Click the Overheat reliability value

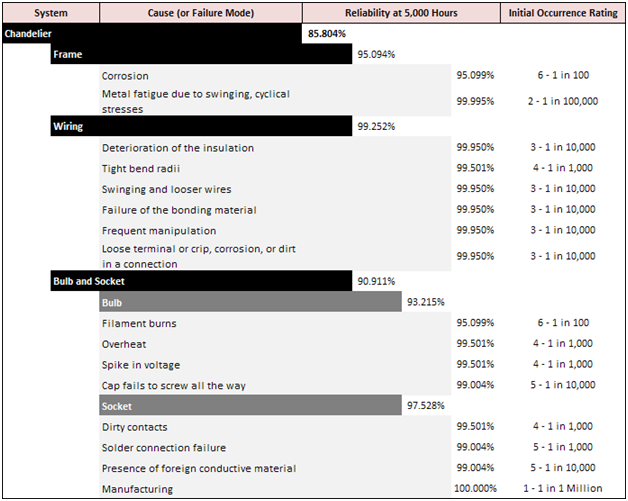click(x=475, y=344)
